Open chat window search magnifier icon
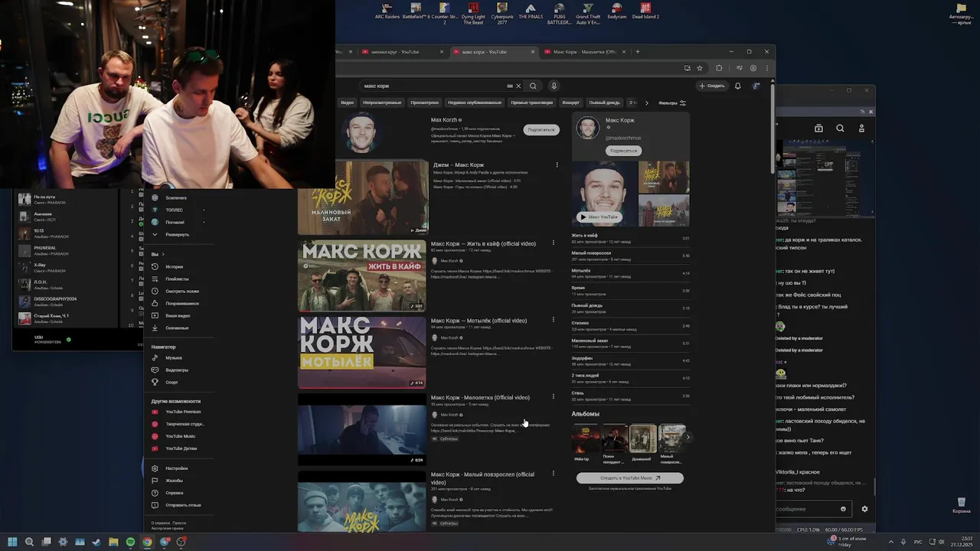 tap(840, 129)
